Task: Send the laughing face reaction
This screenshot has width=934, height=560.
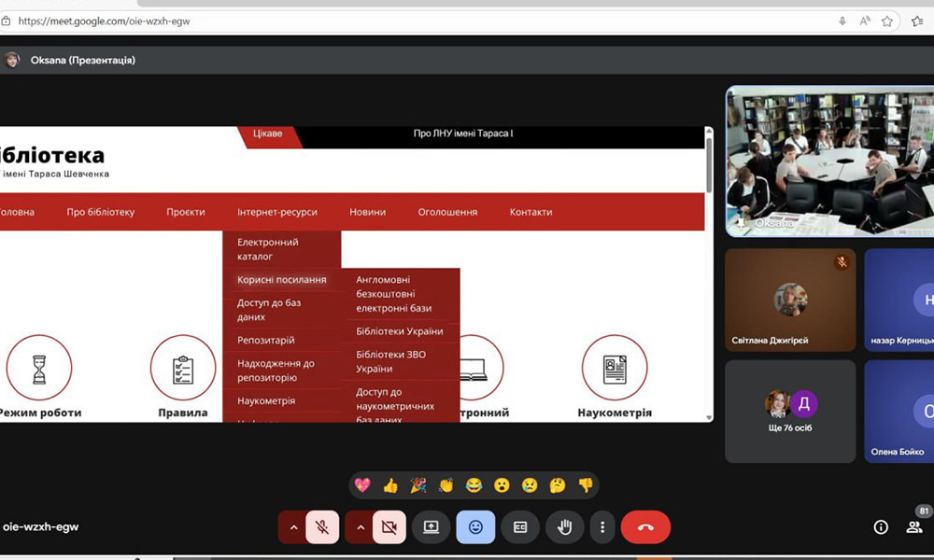Action: (x=474, y=485)
